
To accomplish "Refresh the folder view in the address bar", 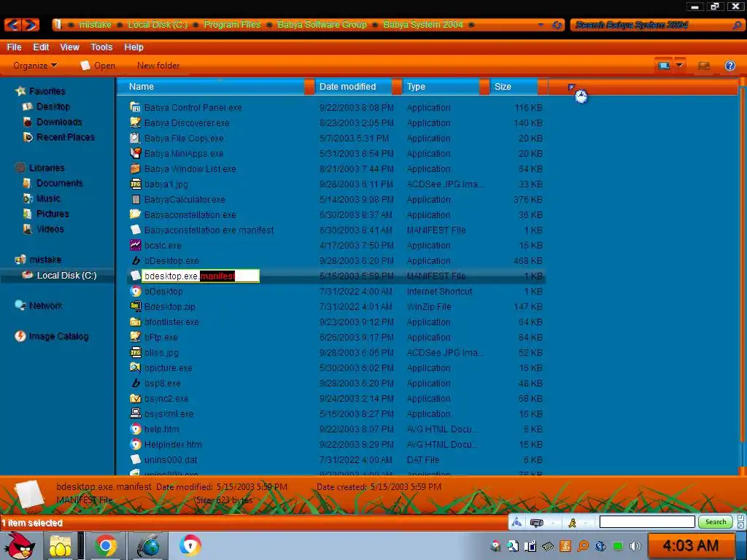I will coord(557,25).
